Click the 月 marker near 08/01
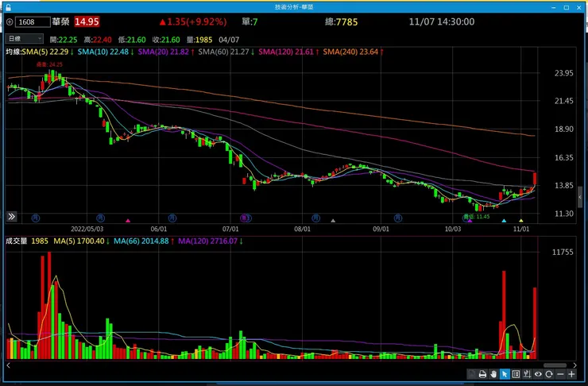 (315, 218)
